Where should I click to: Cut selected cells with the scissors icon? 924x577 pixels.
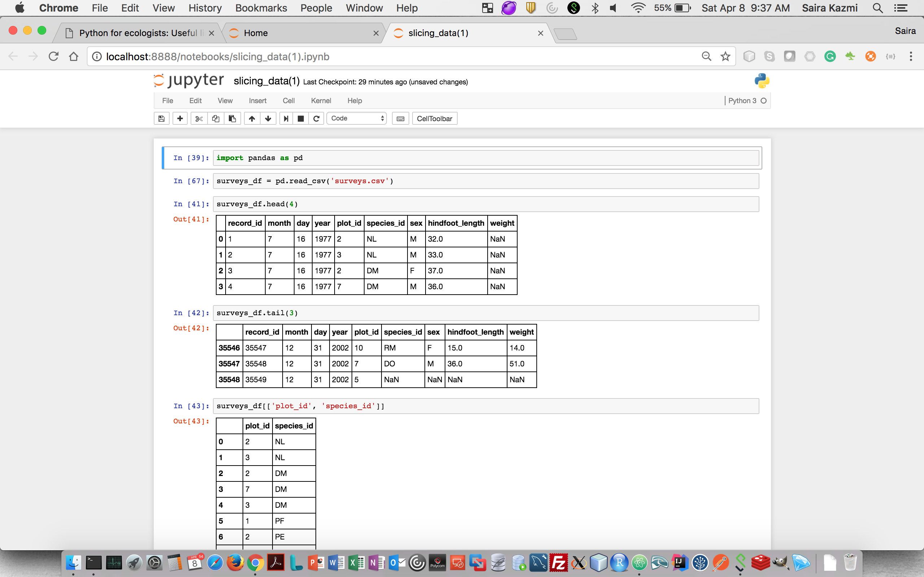click(199, 119)
